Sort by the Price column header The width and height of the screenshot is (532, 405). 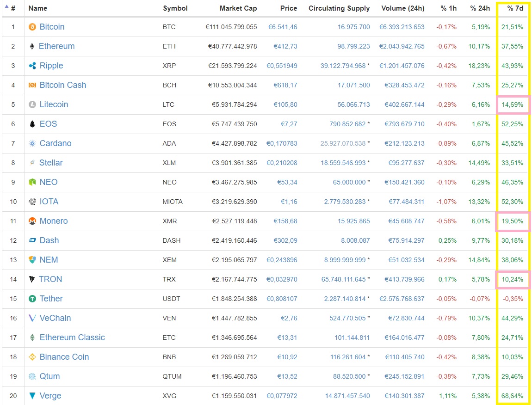coord(288,8)
